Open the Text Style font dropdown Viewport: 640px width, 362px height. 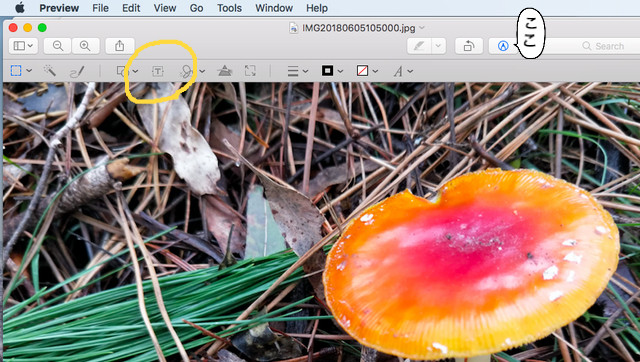pyautogui.click(x=403, y=72)
